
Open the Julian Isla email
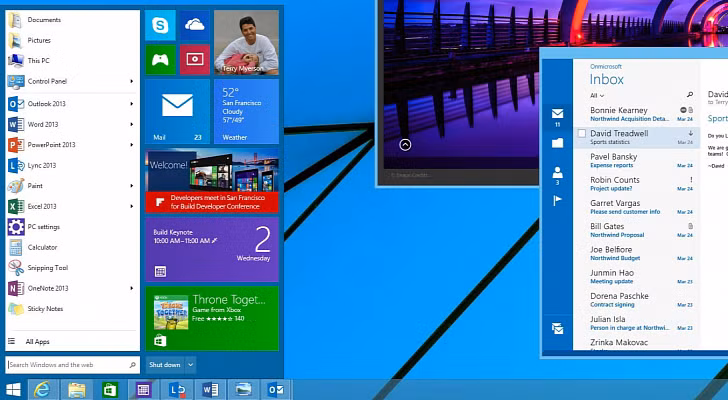point(637,323)
